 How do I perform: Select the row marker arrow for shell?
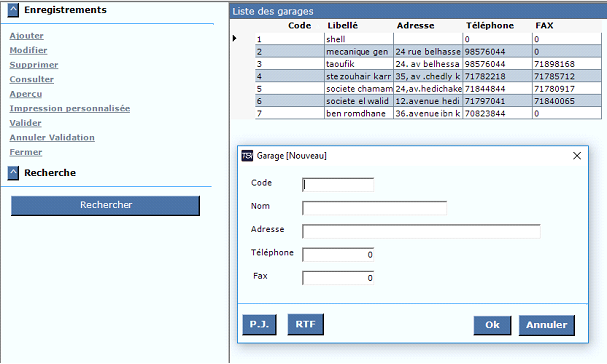(235, 38)
